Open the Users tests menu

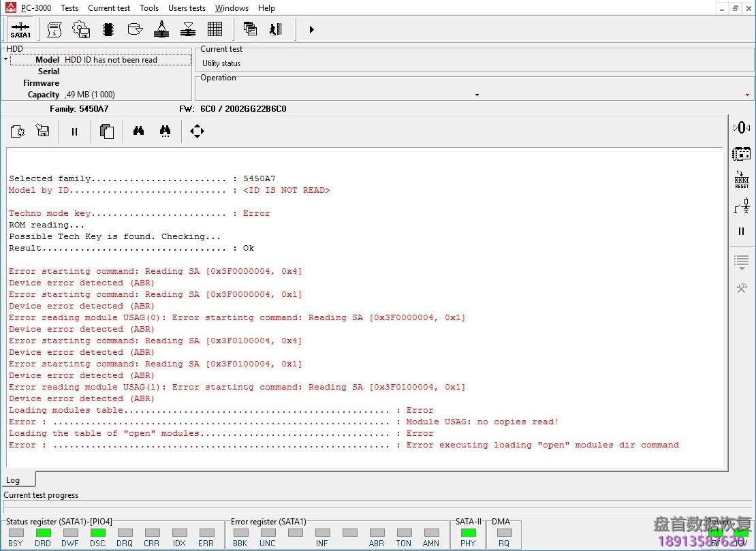click(187, 8)
